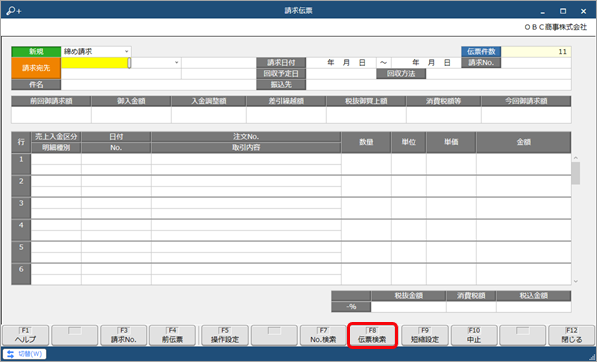Image resolution: width=597 pixels, height=362 pixels.
Task: Close screen with F12 閉じる
Action: (571, 335)
